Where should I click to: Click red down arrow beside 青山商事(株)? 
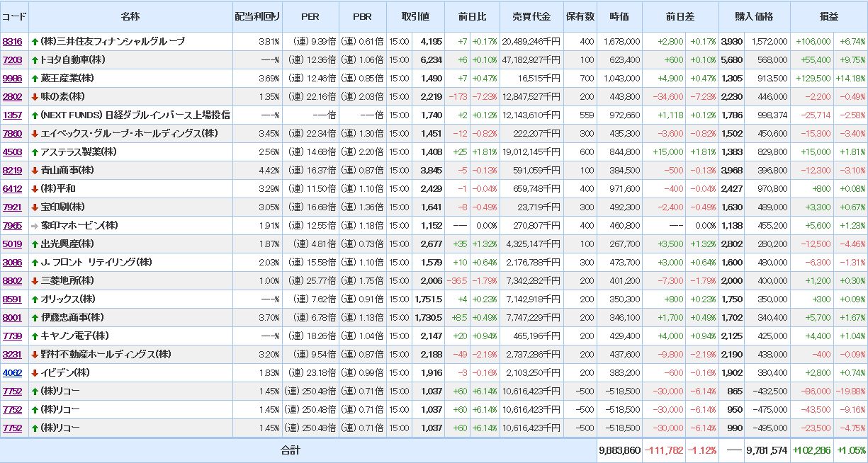tap(35, 171)
